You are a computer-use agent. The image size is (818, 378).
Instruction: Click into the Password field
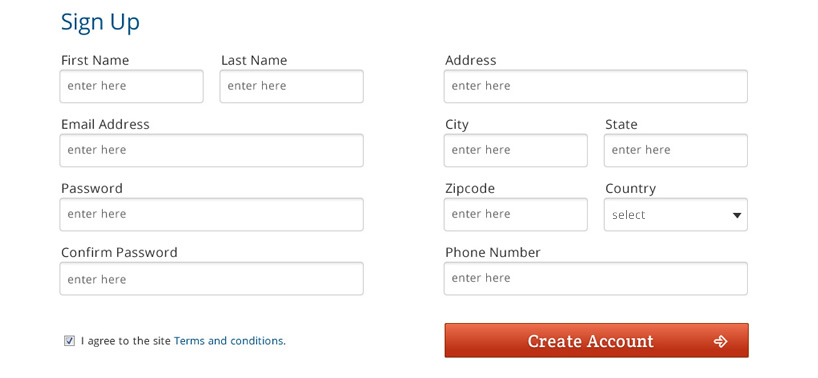[x=211, y=214]
